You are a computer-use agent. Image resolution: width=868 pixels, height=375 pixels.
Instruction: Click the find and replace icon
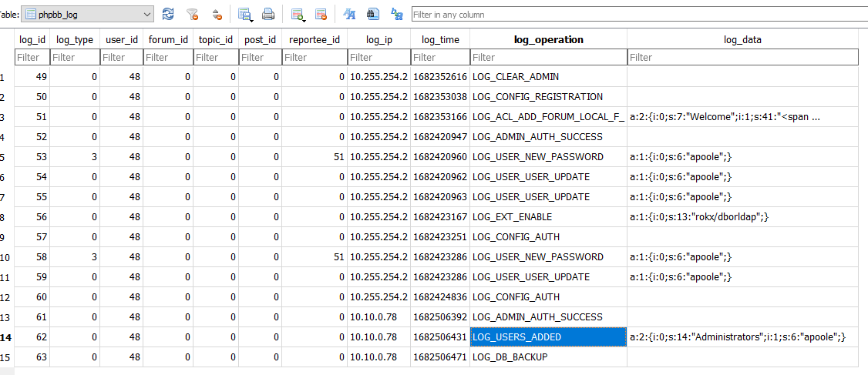397,14
